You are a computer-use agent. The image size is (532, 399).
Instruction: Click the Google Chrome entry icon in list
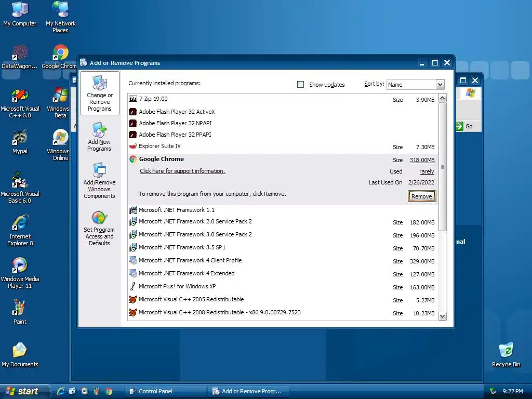pyautogui.click(x=133, y=159)
